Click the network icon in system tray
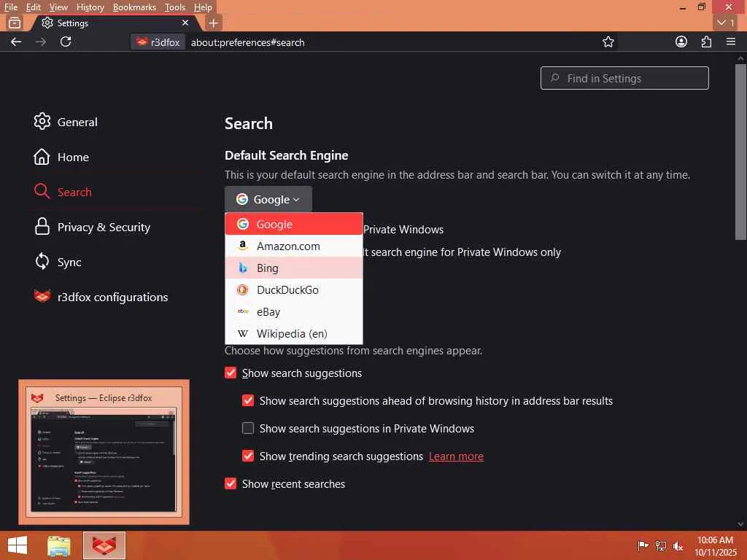The width and height of the screenshot is (747, 560). click(x=660, y=545)
